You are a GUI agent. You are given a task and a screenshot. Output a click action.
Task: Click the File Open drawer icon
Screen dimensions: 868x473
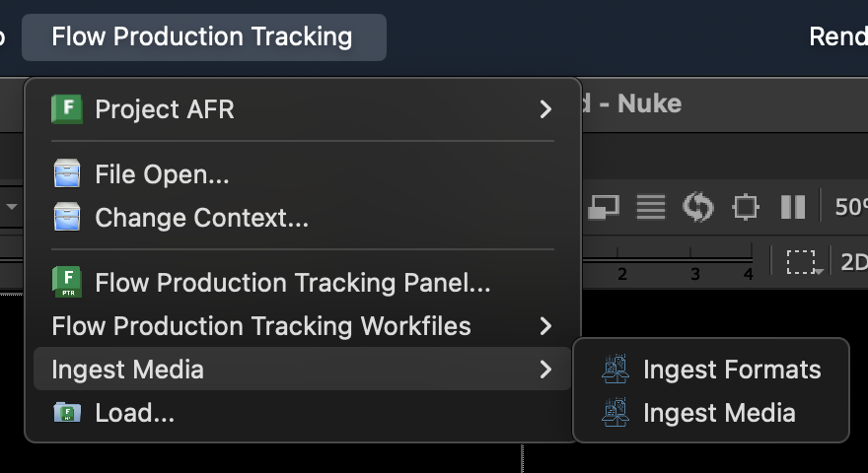pos(67,175)
